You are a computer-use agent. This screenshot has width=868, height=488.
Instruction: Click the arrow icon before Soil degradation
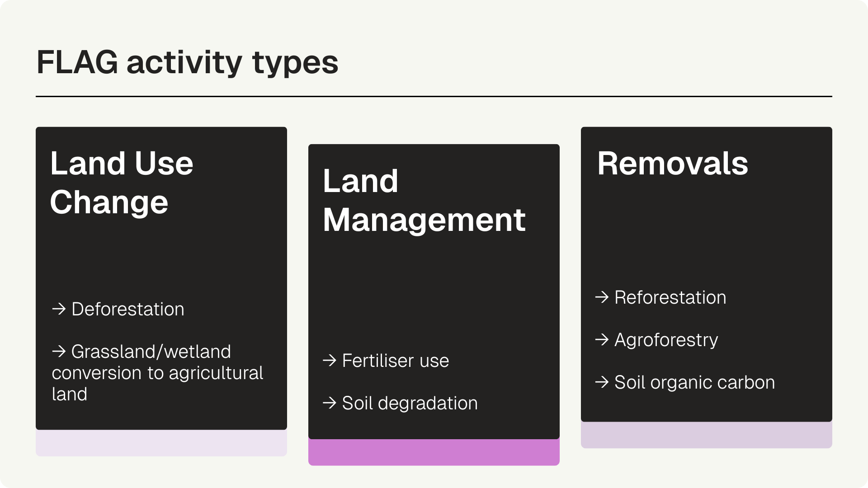click(330, 403)
